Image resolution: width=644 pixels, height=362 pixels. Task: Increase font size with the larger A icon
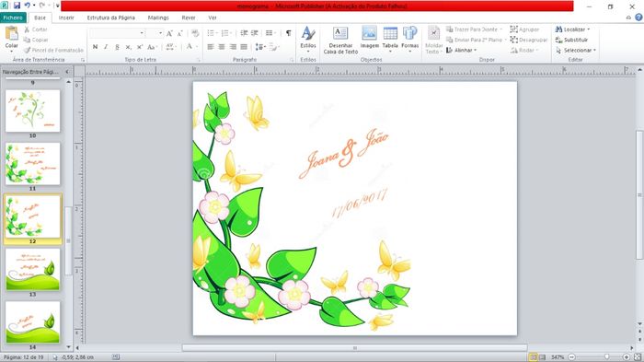[x=169, y=33]
